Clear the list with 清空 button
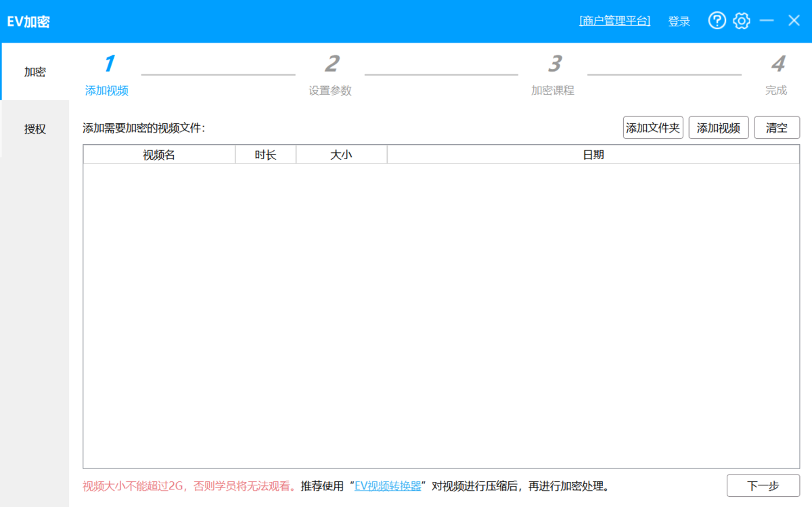 [x=777, y=127]
